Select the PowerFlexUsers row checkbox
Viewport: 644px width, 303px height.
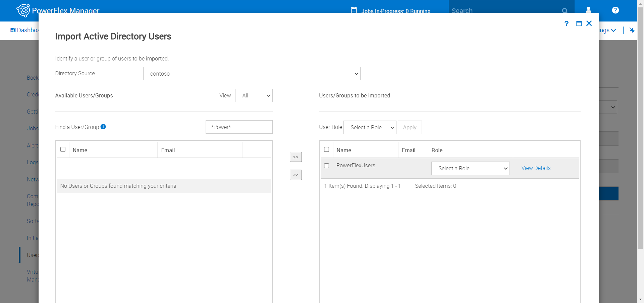point(326,166)
